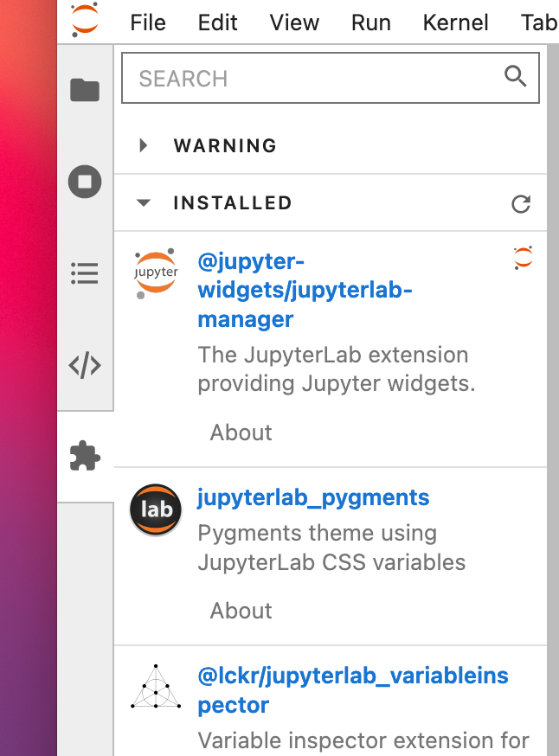Click About under jupyterlab_pygments
The width and height of the screenshot is (559, 756).
(241, 611)
